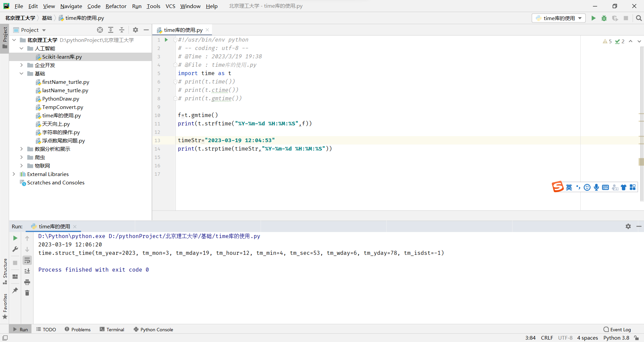Run the script with the green toolbar Run button
The image size is (644, 342).
pyautogui.click(x=593, y=18)
